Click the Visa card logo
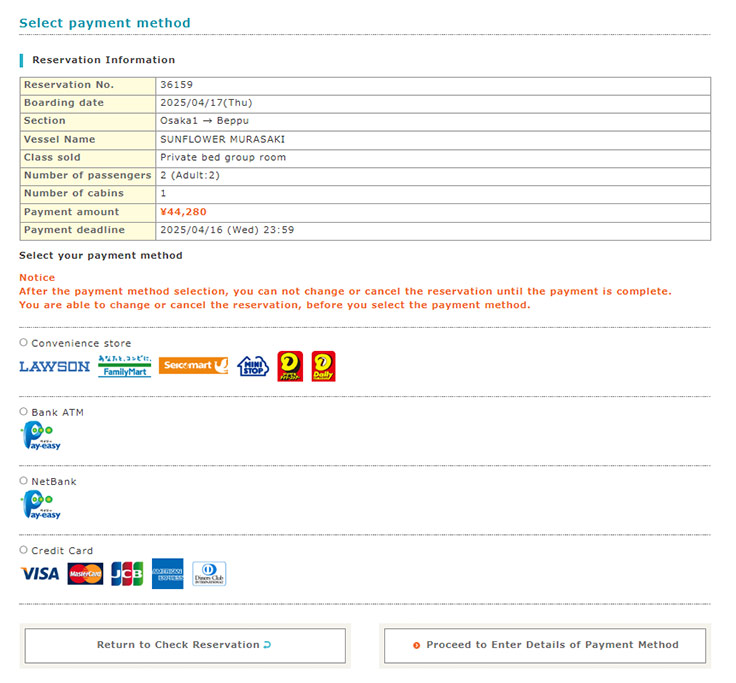Viewport: 736px width, 683px height. (40, 574)
